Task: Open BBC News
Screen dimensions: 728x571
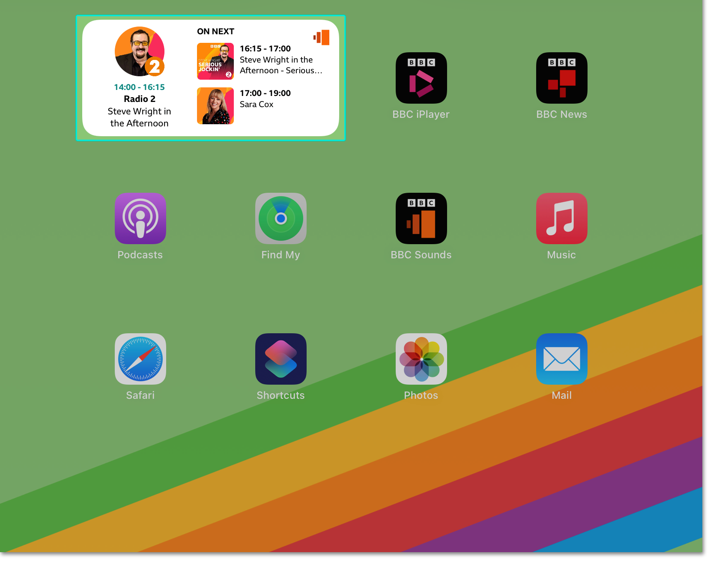Action: (561, 78)
